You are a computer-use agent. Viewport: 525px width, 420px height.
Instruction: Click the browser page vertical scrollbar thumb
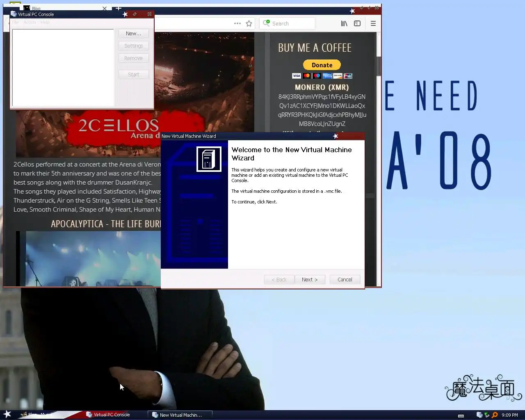(379, 66)
